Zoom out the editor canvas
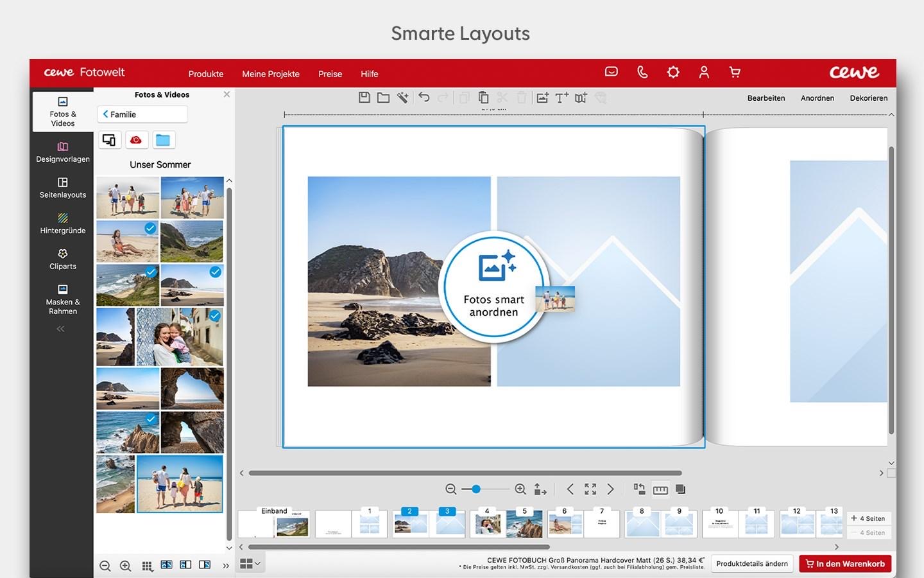 (451, 489)
